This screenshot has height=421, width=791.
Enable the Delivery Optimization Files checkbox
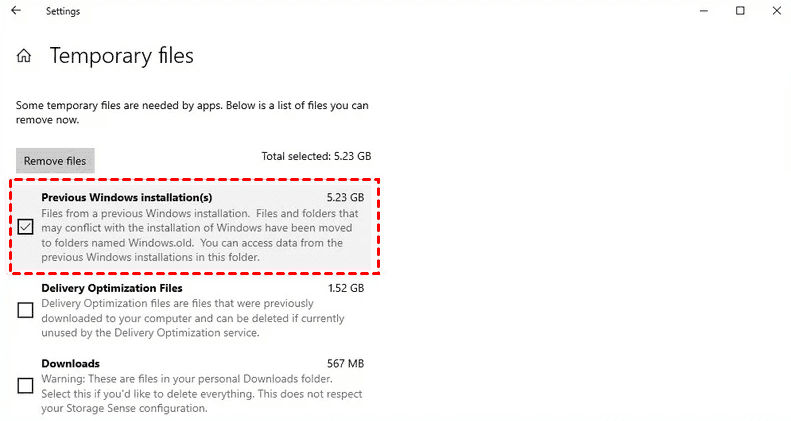point(26,310)
